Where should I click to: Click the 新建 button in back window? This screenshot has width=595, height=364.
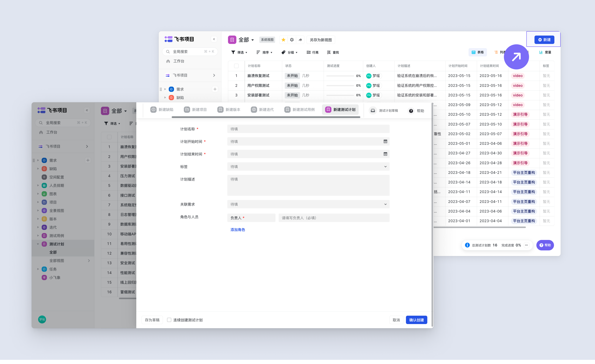(x=544, y=40)
